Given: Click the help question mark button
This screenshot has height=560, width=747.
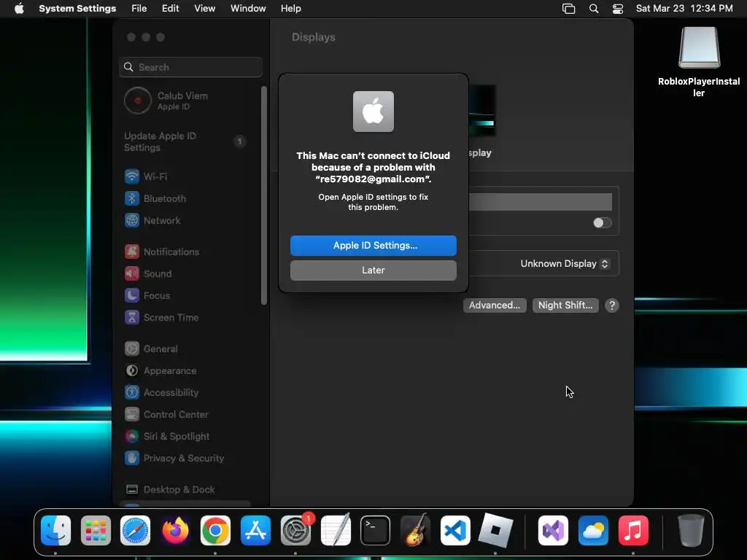Looking at the screenshot, I should (x=612, y=306).
